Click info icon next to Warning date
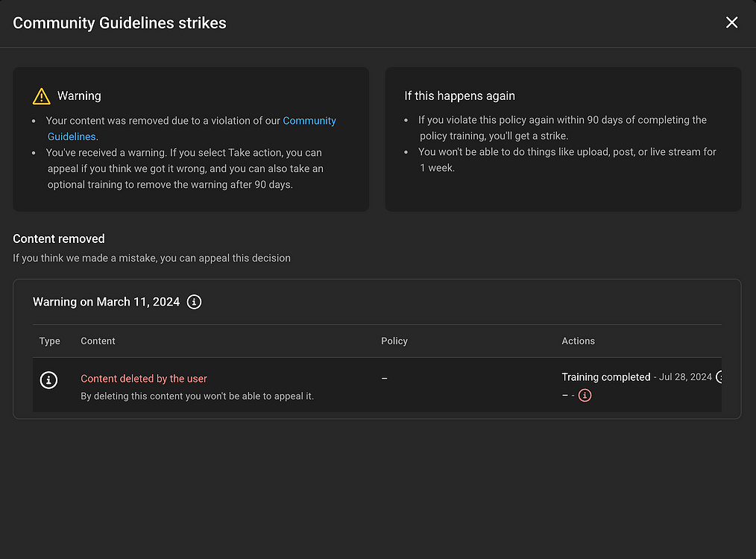This screenshot has width=756, height=559. pyautogui.click(x=194, y=302)
